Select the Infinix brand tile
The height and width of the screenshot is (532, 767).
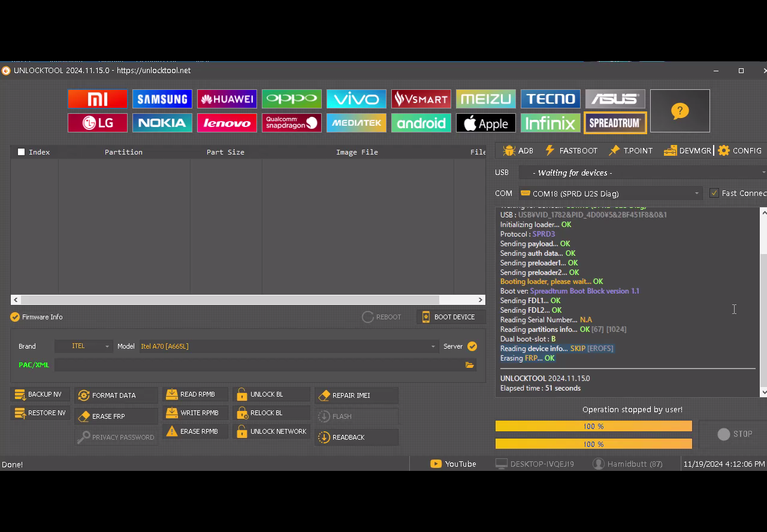tap(550, 123)
